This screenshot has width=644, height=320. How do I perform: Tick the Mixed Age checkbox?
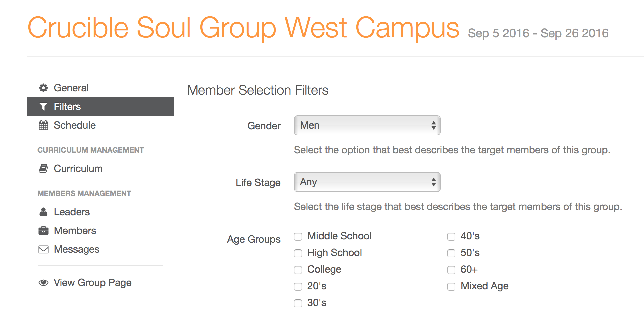451,287
